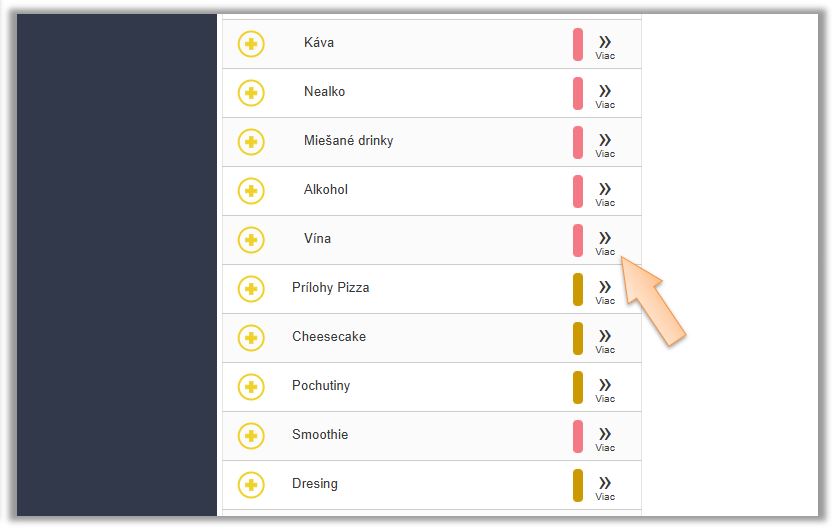Click the pink color bar for Nealko
The image size is (834, 530).
pos(578,93)
